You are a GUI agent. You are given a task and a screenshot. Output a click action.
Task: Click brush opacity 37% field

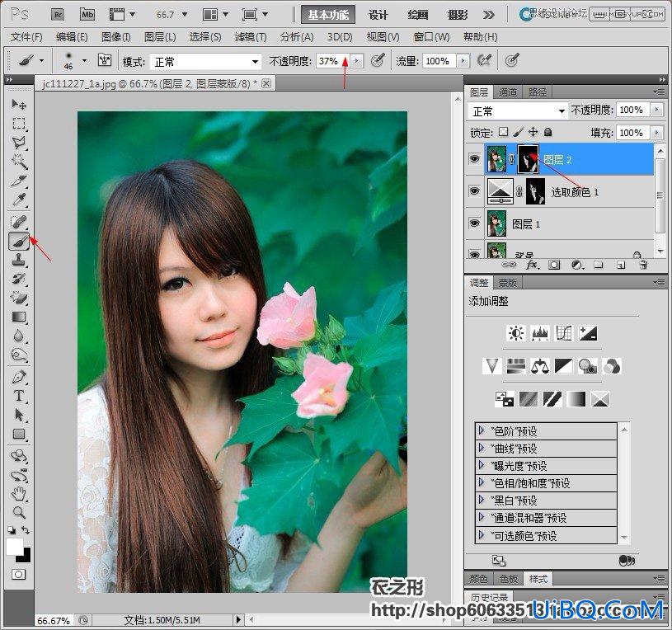click(x=333, y=61)
